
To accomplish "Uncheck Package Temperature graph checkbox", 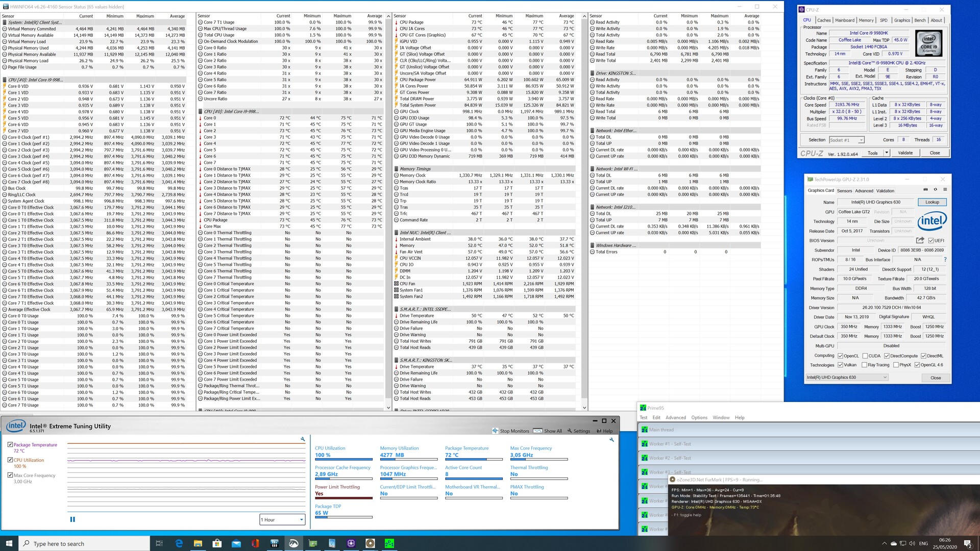I will point(10,445).
